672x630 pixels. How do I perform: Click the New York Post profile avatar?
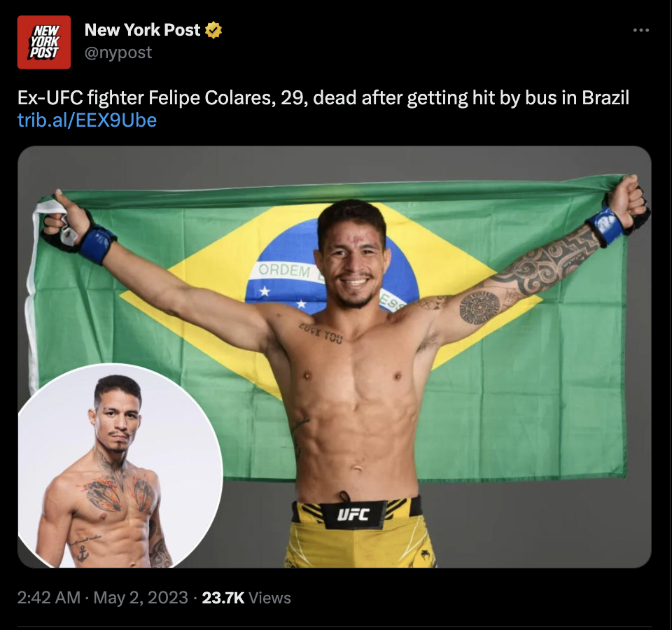pyautogui.click(x=43, y=42)
